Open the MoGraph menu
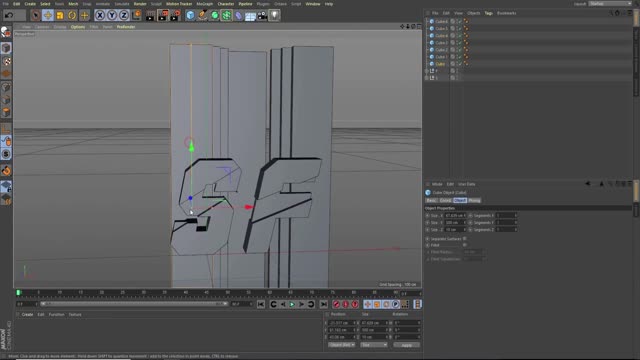This screenshot has width=640, height=360. [204, 4]
